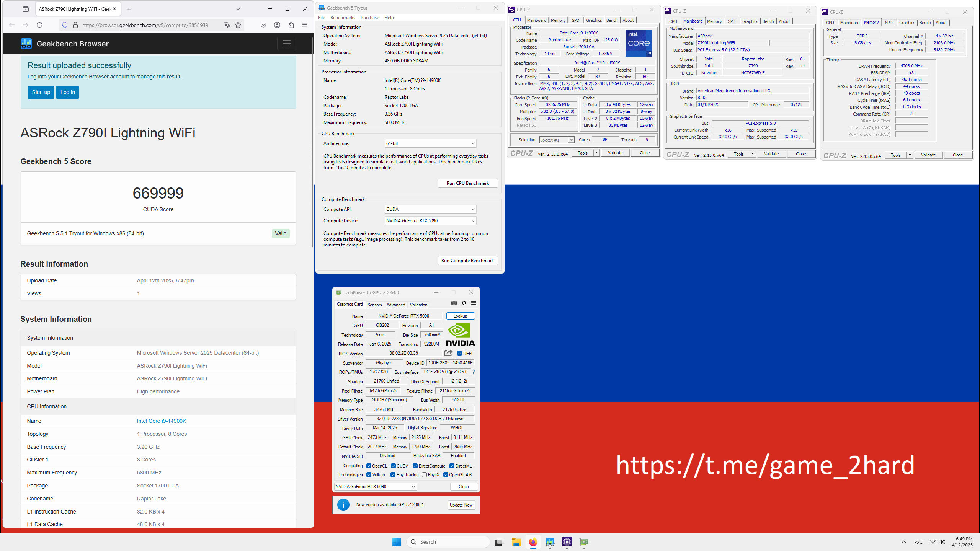Open Geekbench Purchase menu
The width and height of the screenshot is (980, 551).
(370, 18)
